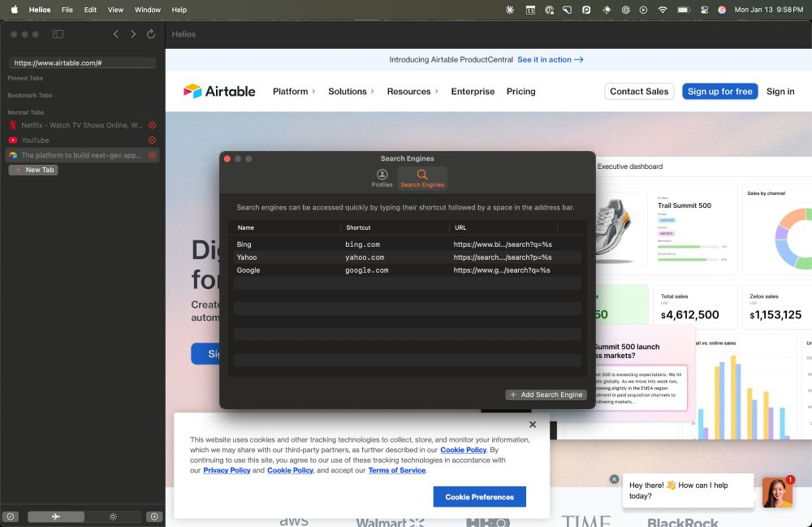This screenshot has width=812, height=527.
Task: Click the bing.com shortcut cell
Action: point(362,244)
